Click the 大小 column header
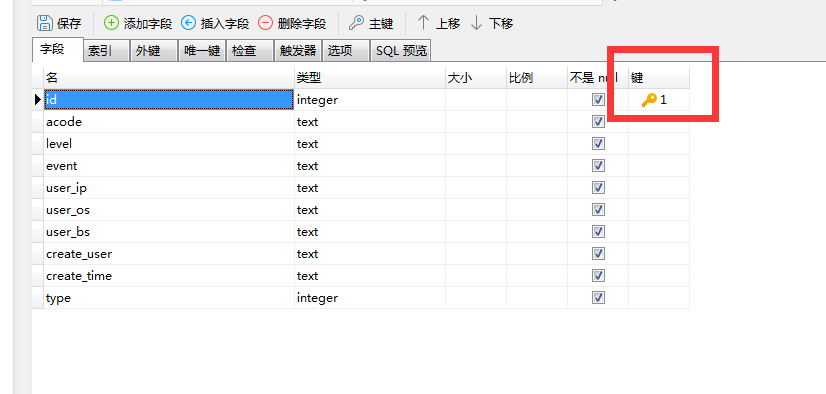 click(476, 78)
